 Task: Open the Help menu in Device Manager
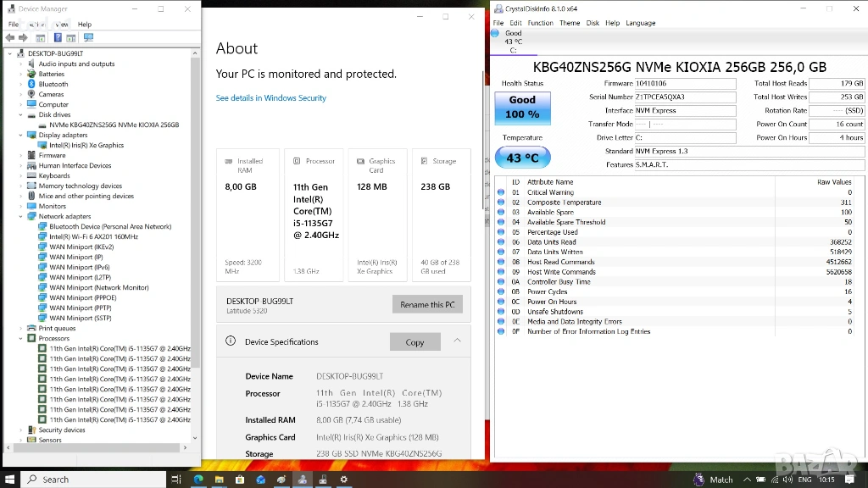85,25
